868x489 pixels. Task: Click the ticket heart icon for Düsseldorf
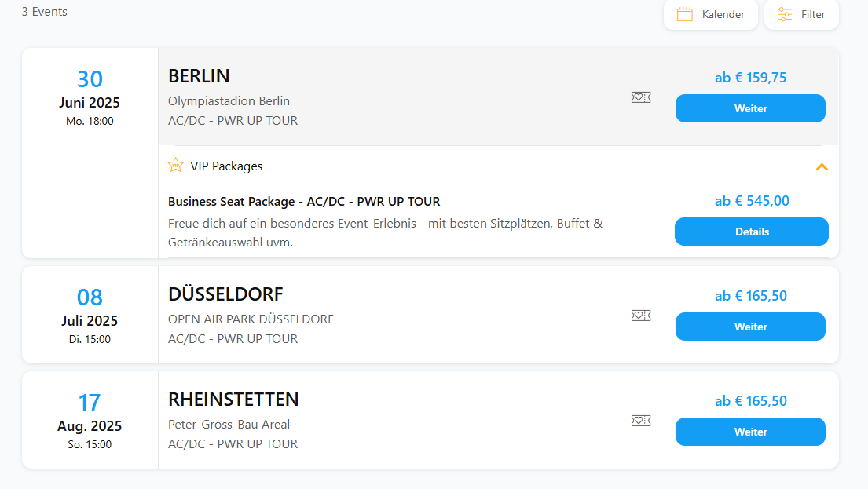[641, 316]
